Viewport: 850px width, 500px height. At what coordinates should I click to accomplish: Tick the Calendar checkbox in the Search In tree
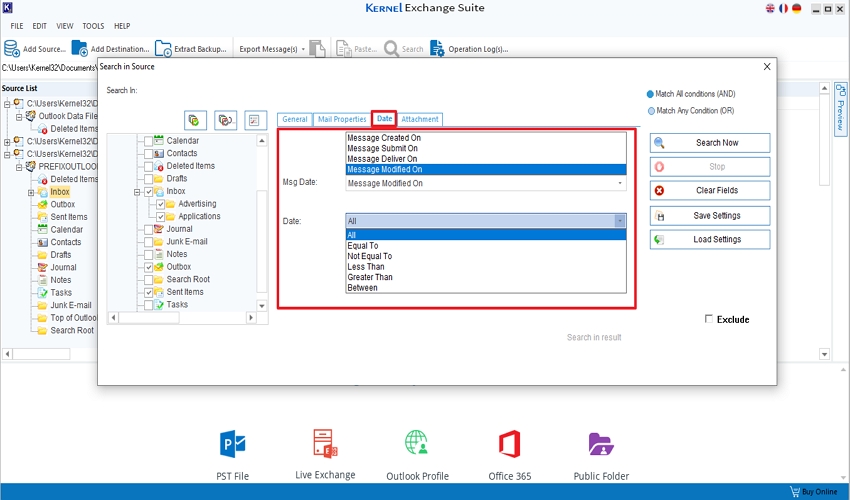pos(148,141)
